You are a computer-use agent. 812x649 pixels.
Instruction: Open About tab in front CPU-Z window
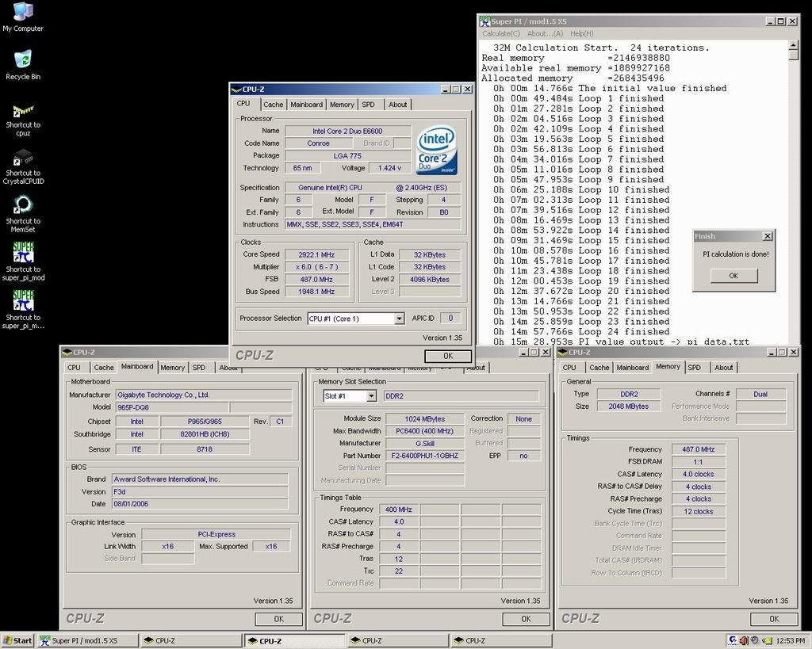tap(397, 105)
